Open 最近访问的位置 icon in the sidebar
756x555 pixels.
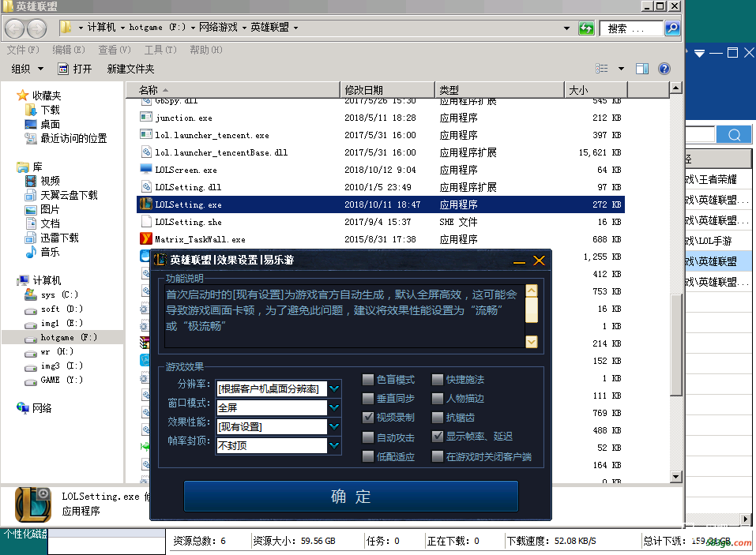click(x=31, y=139)
